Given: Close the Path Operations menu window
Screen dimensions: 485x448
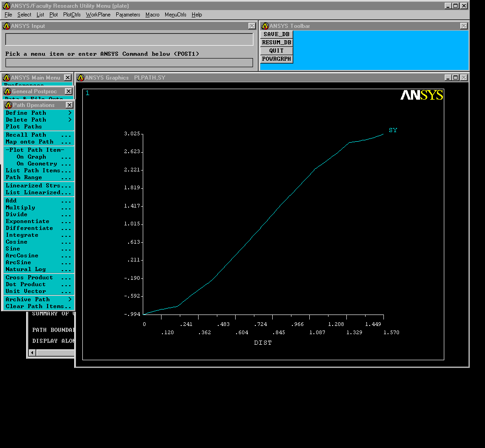Looking at the screenshot, I should click(69, 105).
